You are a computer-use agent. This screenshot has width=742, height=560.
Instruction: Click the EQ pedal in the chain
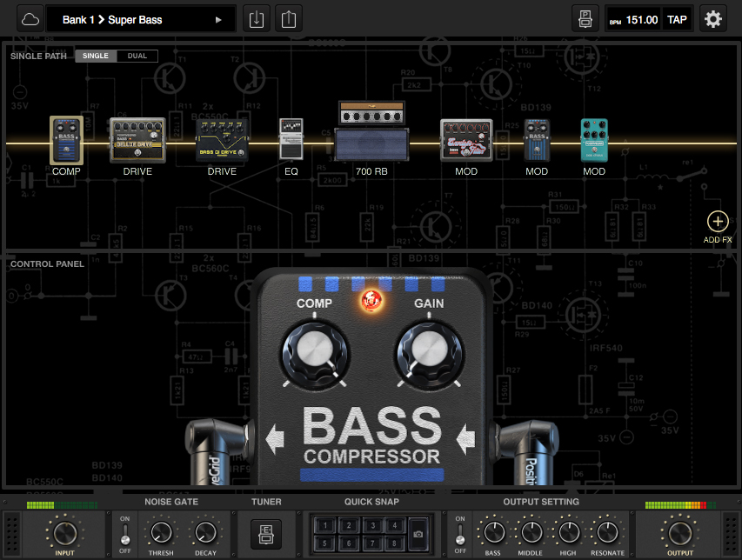(x=291, y=139)
